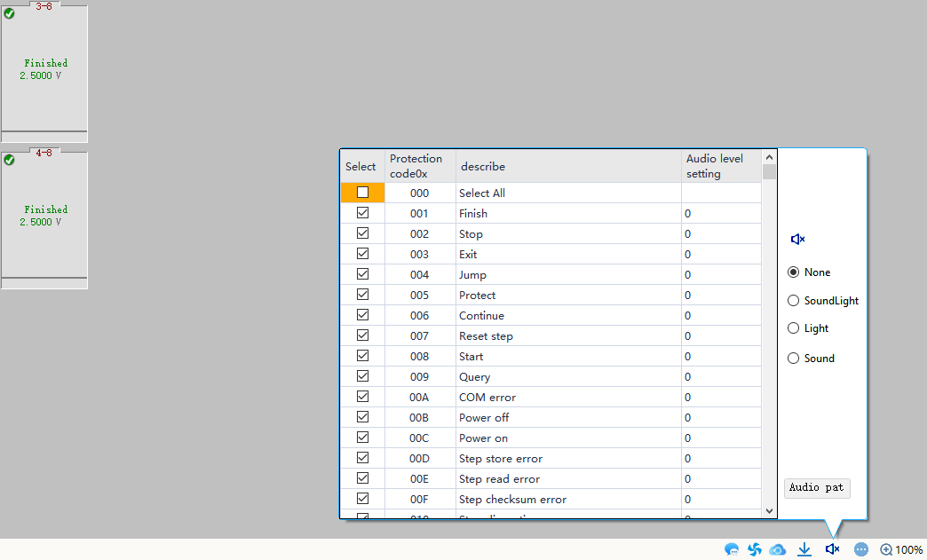Select the Sound radio option
Image resolution: width=927 pixels, height=560 pixels.
794,359
